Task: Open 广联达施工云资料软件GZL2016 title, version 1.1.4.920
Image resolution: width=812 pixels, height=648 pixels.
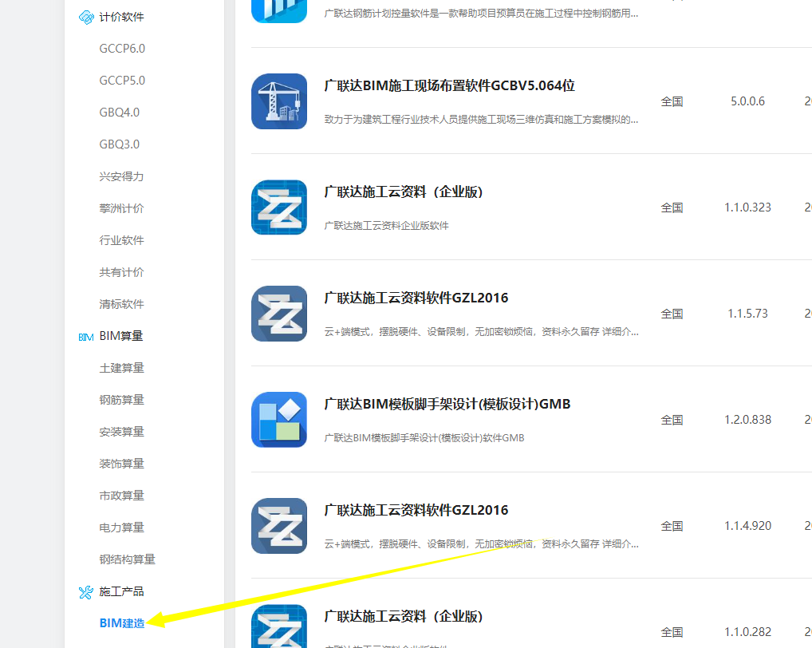Action: [x=416, y=510]
